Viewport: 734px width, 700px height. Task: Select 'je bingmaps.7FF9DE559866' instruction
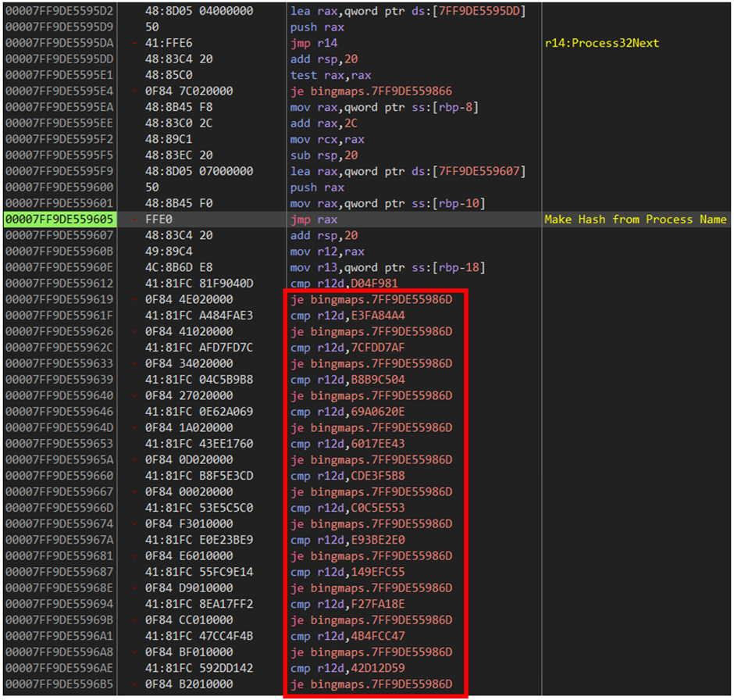tap(371, 91)
